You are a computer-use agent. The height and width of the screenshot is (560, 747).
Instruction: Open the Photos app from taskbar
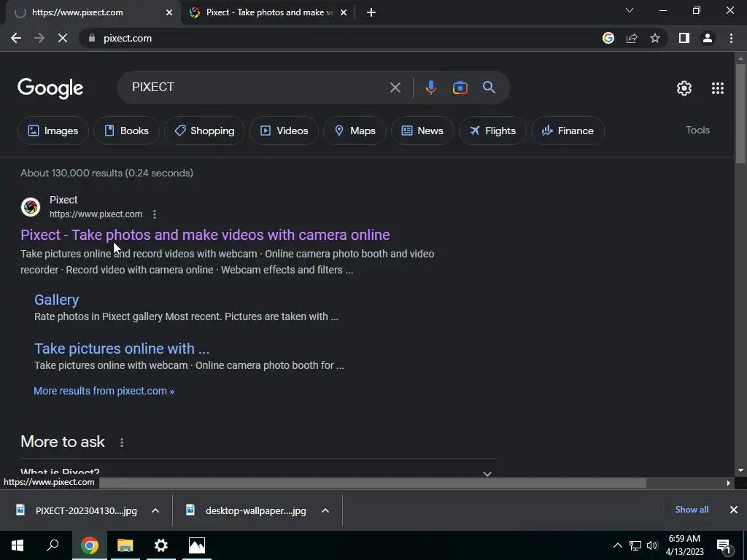[197, 545]
